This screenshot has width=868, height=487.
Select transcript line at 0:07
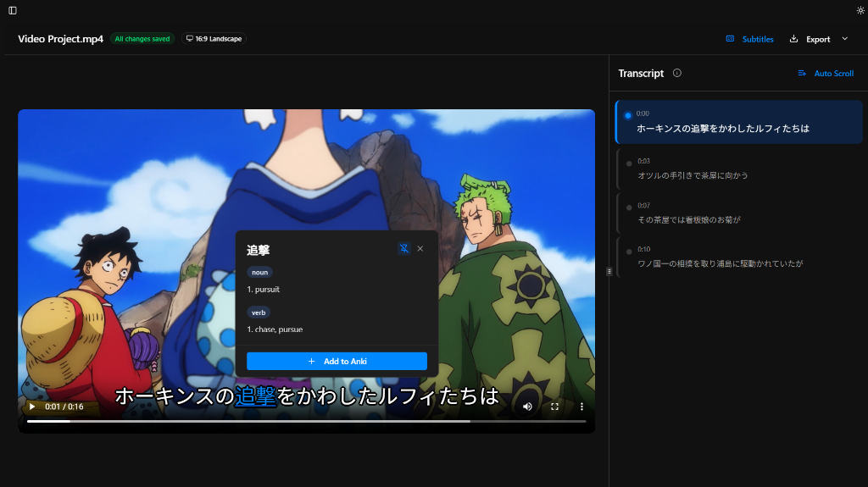tap(738, 213)
